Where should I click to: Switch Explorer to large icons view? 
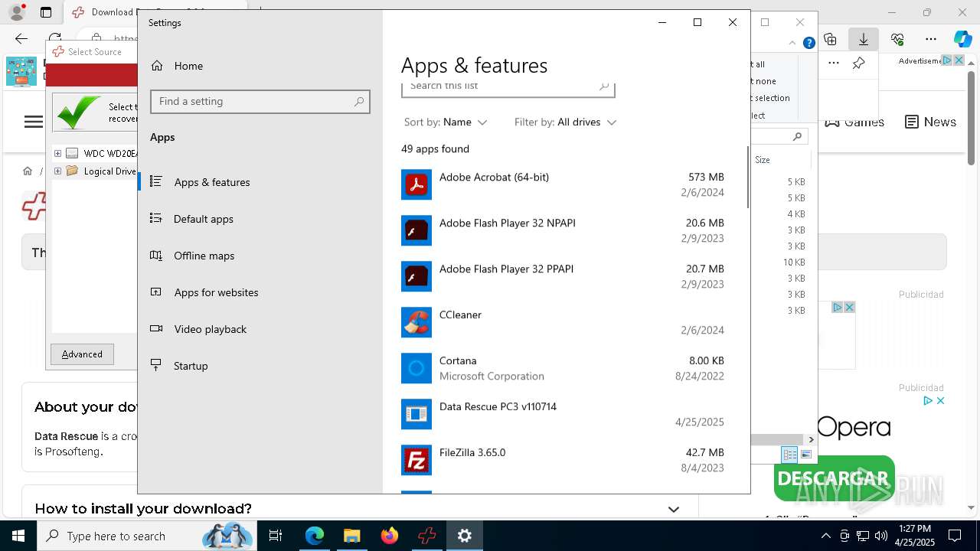[805, 455]
